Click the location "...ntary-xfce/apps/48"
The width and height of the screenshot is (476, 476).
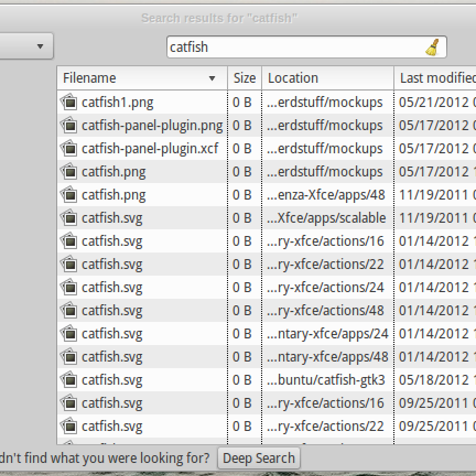pyautogui.click(x=327, y=357)
